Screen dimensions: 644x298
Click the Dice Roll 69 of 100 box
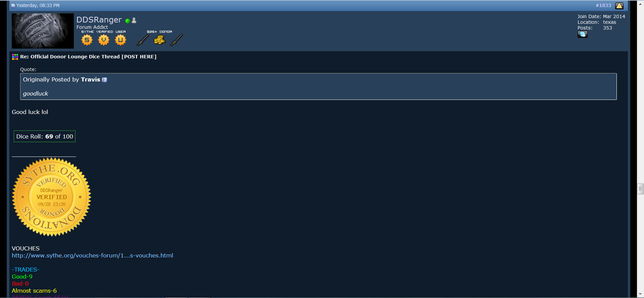pyautogui.click(x=45, y=136)
